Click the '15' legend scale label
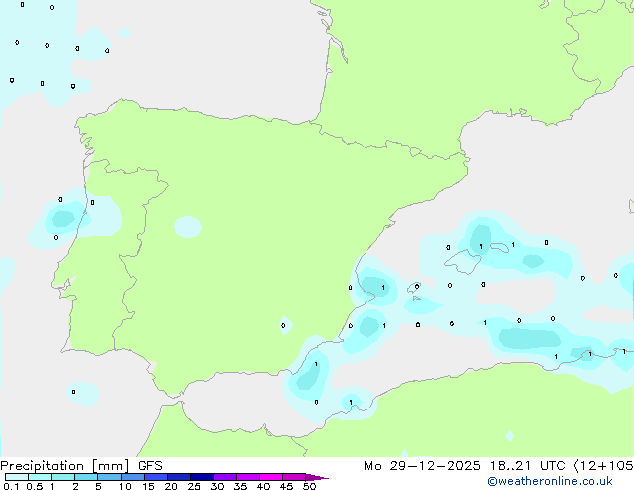Image resolution: width=634 pixels, height=490 pixels. pos(148,486)
